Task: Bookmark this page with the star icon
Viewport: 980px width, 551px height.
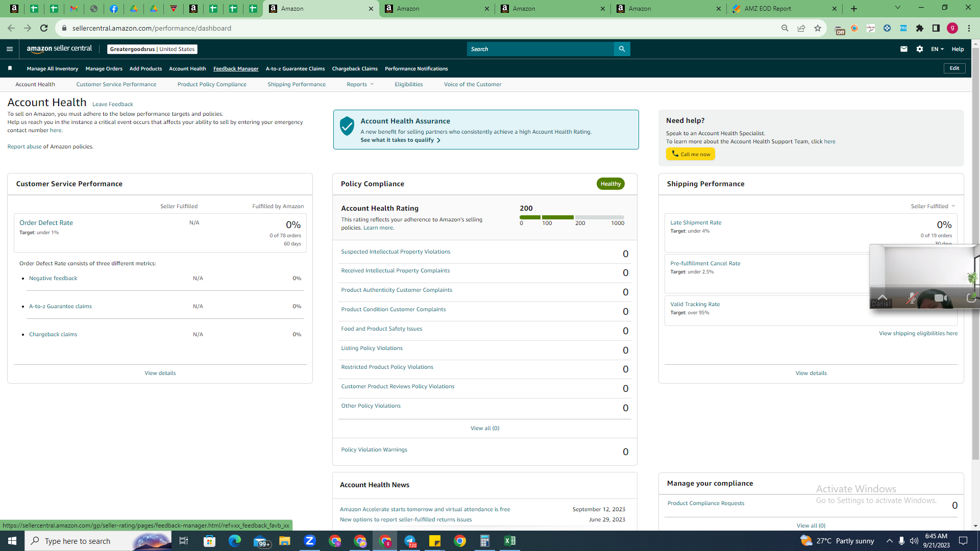Action: (818, 28)
